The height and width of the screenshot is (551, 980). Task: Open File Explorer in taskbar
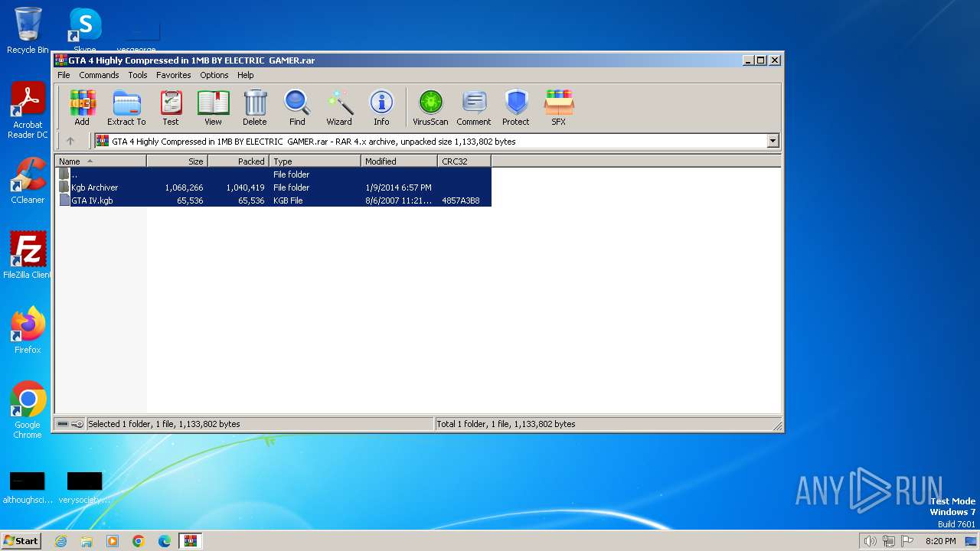tap(87, 541)
